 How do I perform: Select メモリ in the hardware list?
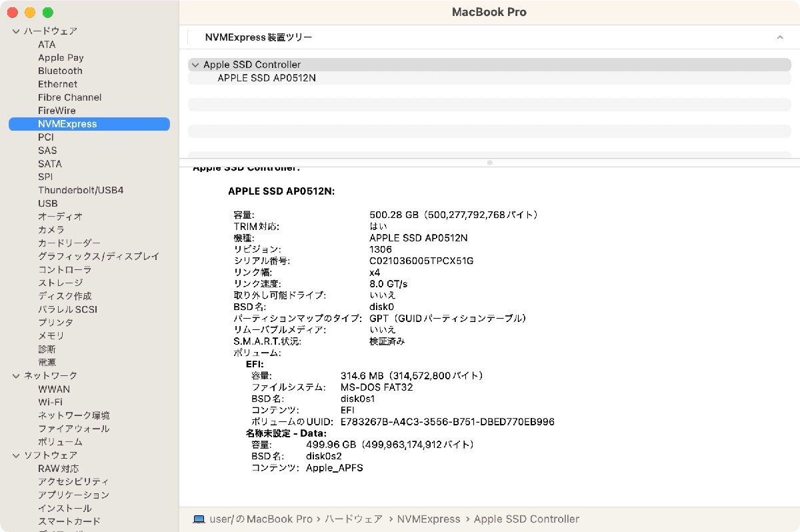51,336
